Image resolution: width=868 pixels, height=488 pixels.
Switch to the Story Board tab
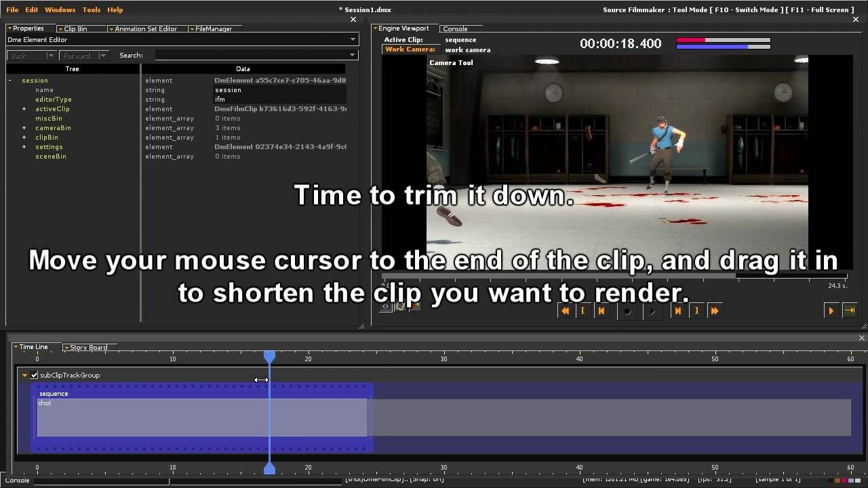coord(88,348)
